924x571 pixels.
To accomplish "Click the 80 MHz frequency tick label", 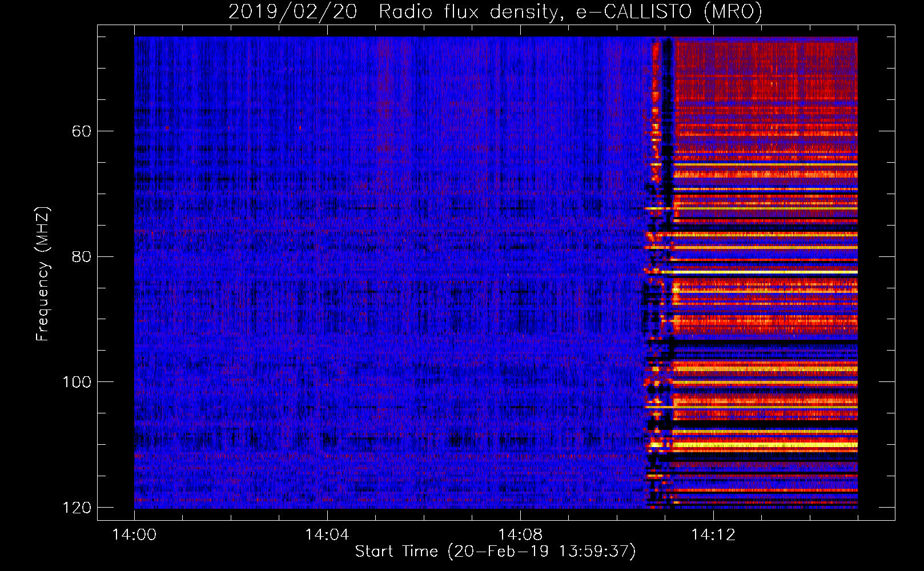I will point(82,256).
